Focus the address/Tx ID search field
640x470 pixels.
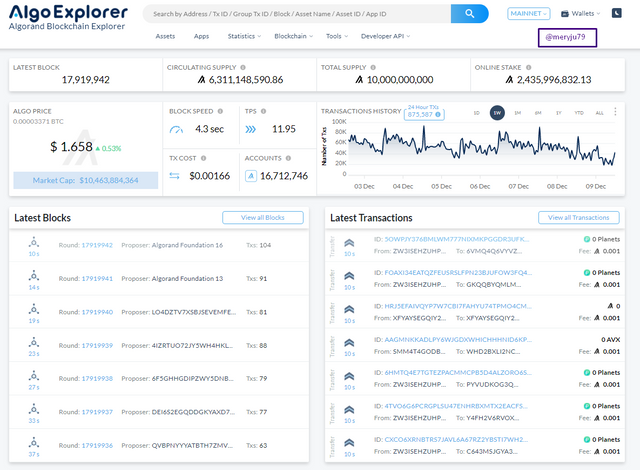(297, 14)
